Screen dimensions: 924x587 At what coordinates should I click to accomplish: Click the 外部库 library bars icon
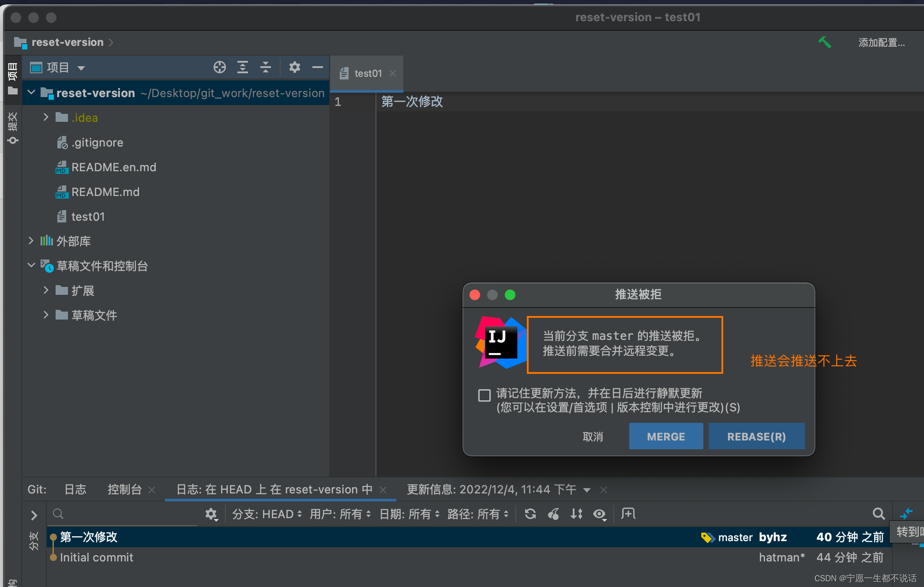47,241
